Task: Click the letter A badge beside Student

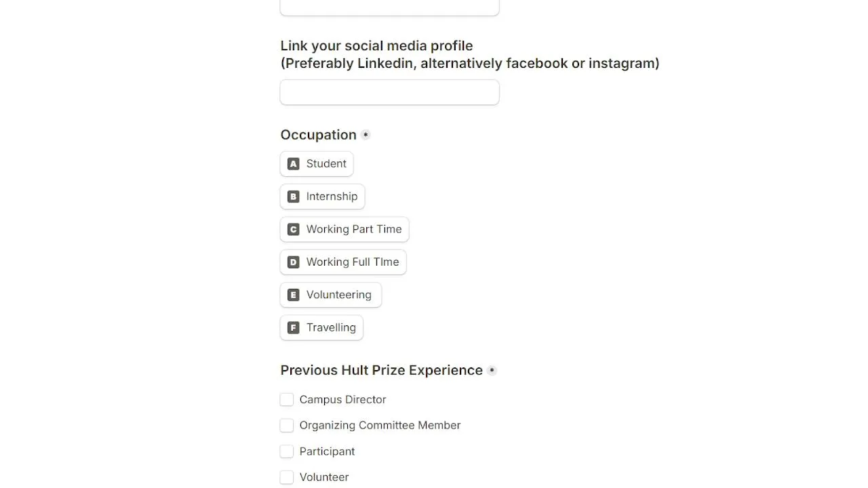Action: pyautogui.click(x=293, y=164)
